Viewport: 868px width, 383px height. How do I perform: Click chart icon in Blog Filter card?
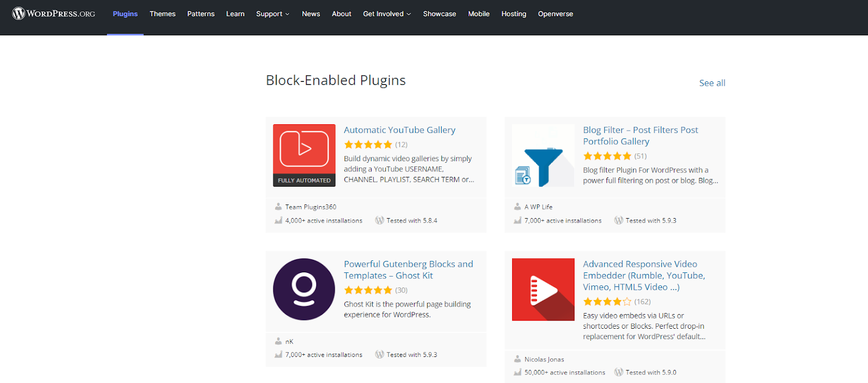(518, 220)
